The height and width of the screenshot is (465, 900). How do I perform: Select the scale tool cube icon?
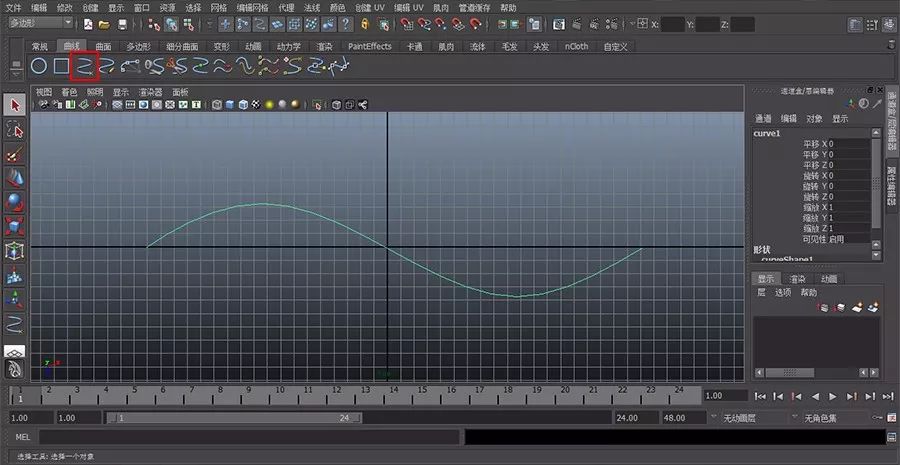(x=14, y=226)
